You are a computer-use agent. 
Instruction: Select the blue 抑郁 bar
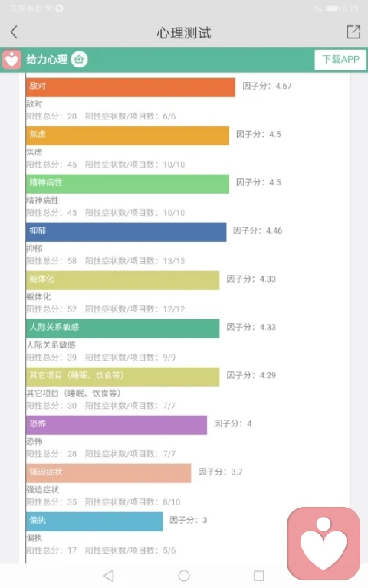coord(127,232)
